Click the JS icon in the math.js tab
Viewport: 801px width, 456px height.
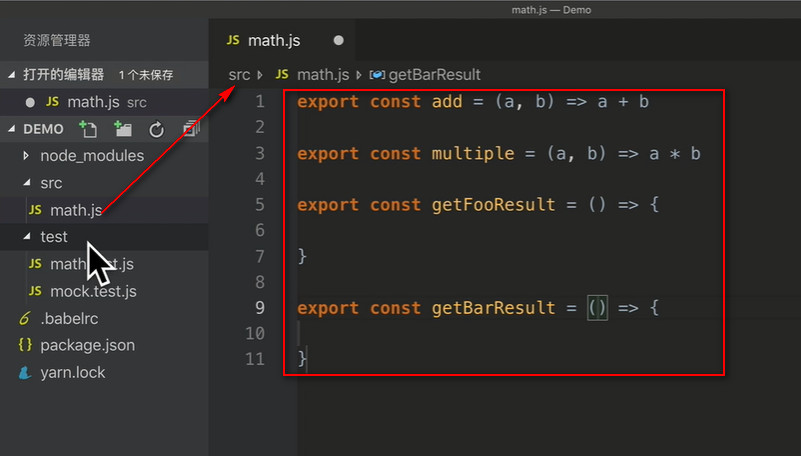[233, 40]
